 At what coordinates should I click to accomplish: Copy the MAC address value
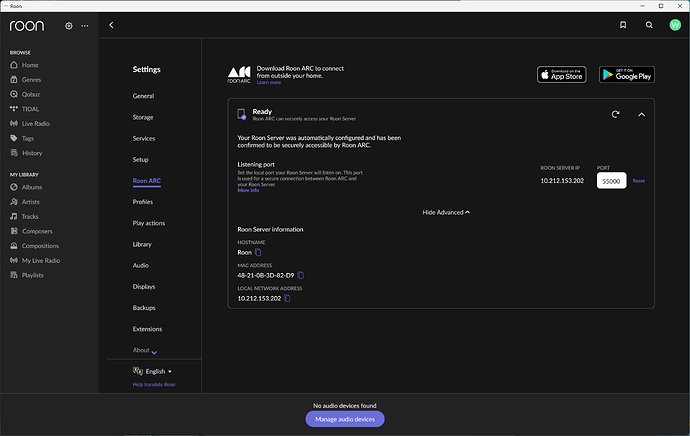point(301,275)
